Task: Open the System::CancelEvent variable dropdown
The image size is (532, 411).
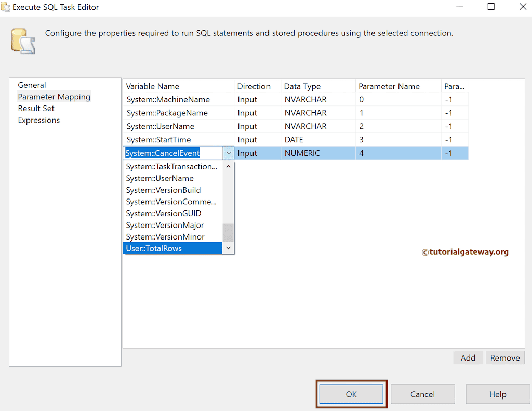Action: click(229, 153)
